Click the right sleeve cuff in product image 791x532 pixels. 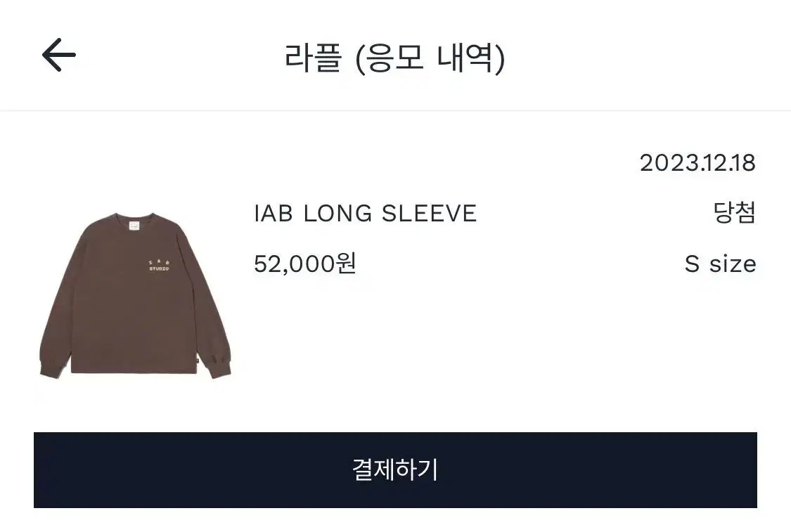point(219,367)
